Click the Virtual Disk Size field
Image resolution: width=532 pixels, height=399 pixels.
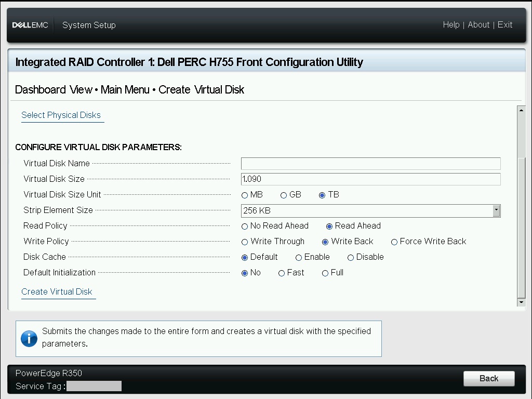[370, 179]
